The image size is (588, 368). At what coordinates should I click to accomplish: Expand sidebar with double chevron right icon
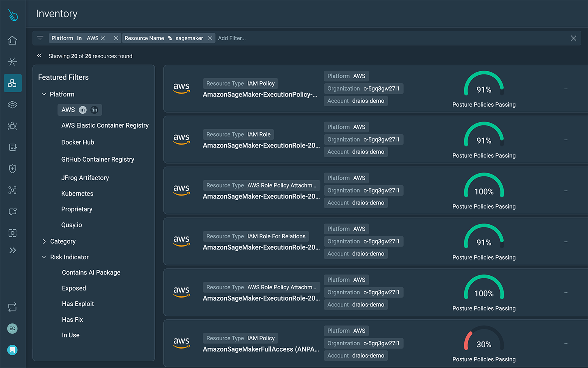click(12, 250)
